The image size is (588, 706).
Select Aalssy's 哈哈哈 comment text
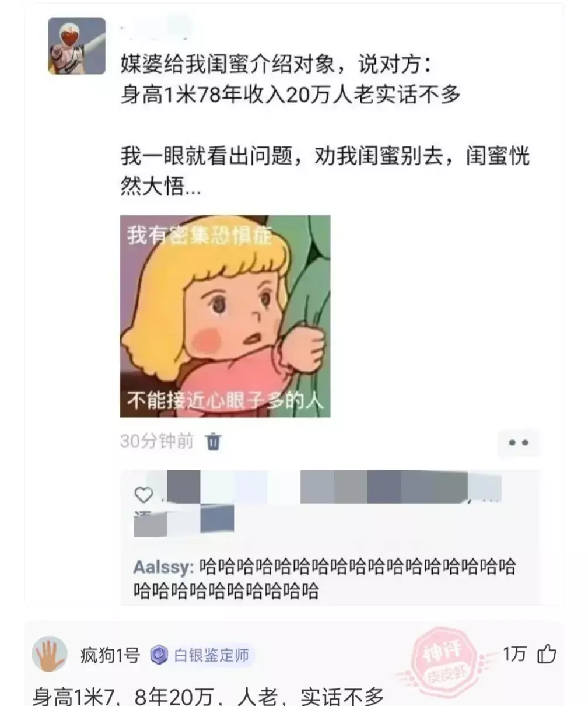[325, 579]
